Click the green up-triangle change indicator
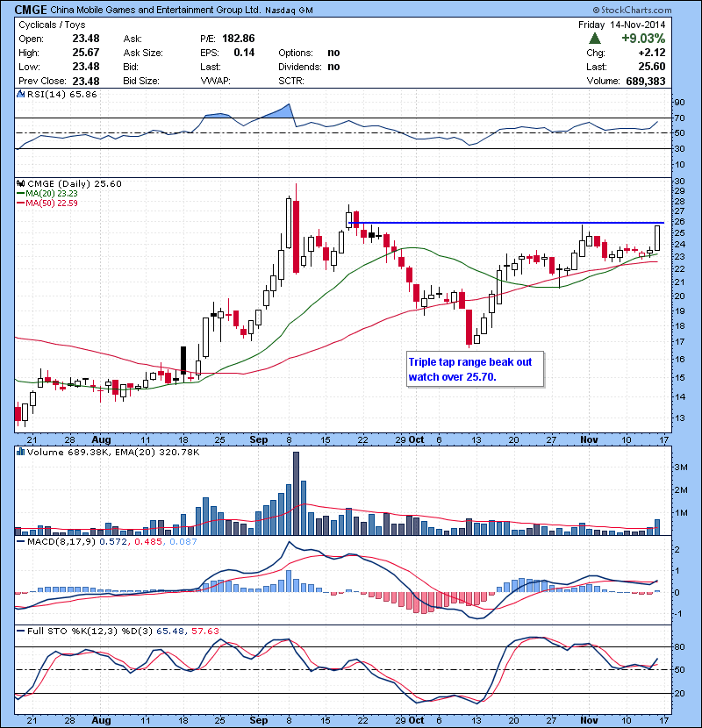The width and height of the screenshot is (702, 728). [595, 39]
